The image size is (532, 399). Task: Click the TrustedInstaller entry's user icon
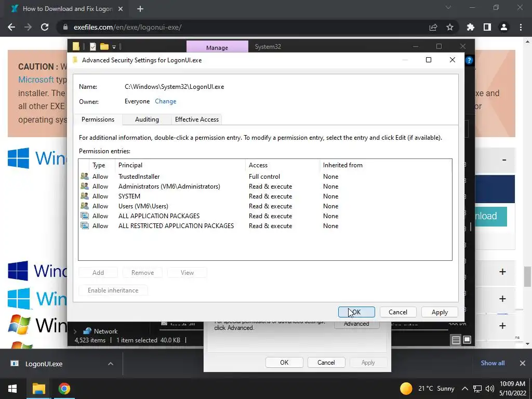click(x=85, y=177)
